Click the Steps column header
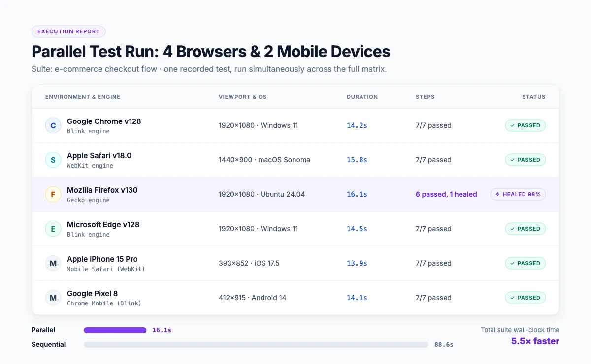 425,97
